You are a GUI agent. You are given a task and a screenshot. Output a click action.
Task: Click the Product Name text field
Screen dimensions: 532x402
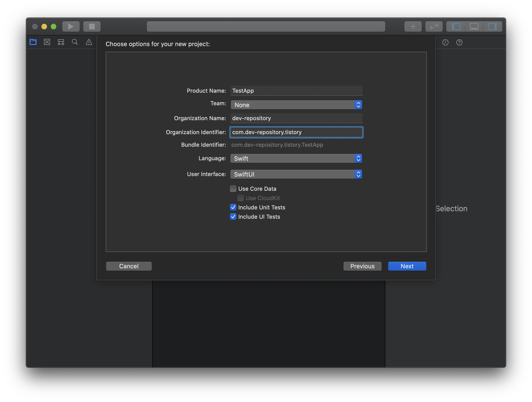click(296, 91)
